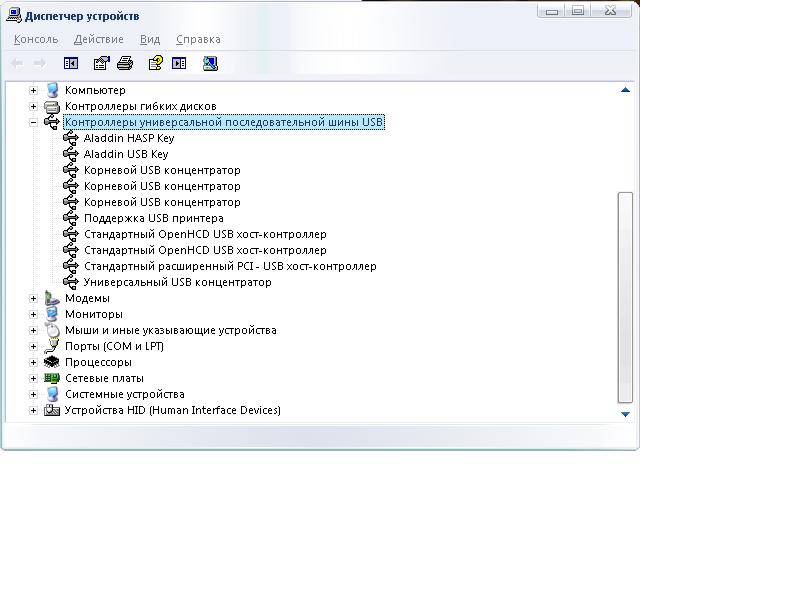Screen dimensions: 800x610
Task: Click the Процессоры chip icon
Action: [52, 362]
